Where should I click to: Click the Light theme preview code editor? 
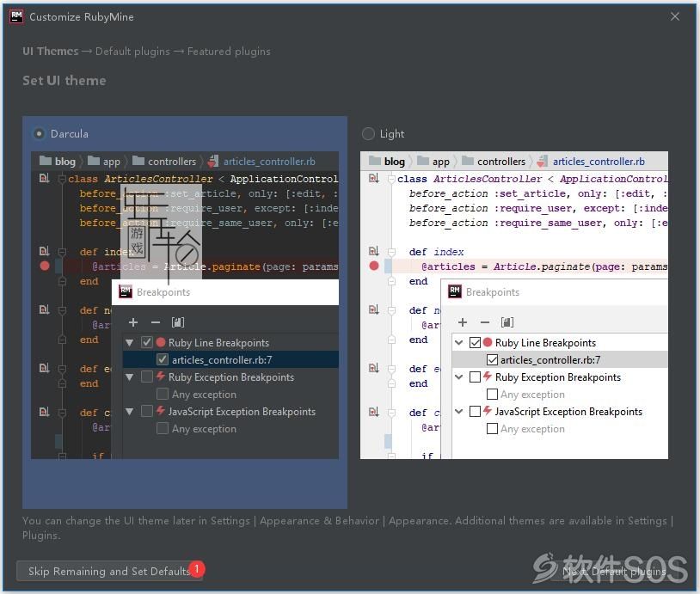(514, 305)
